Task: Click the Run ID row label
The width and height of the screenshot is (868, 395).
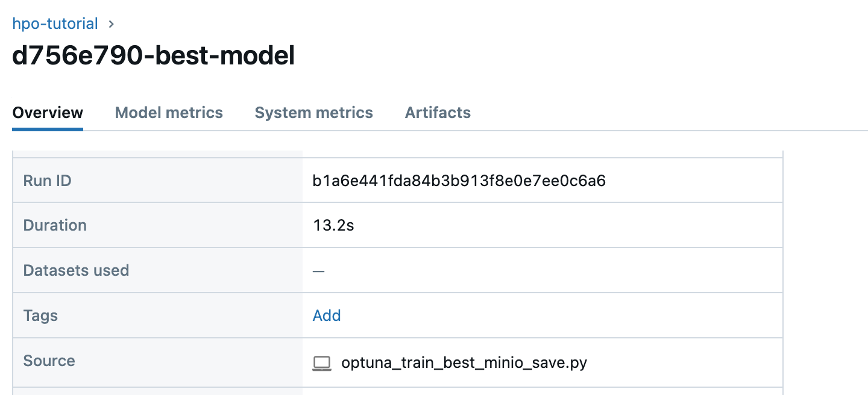Action: tap(47, 180)
